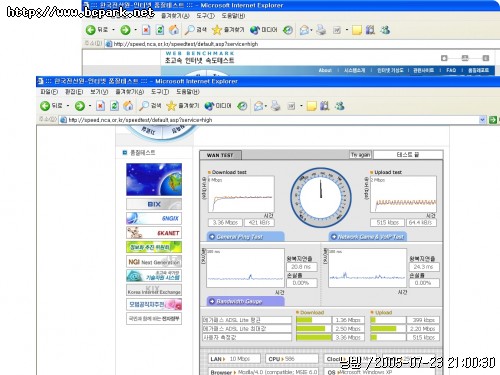Open the 즐겨찾기(A) menu in the front window
500x375 pixels.
(130, 92)
